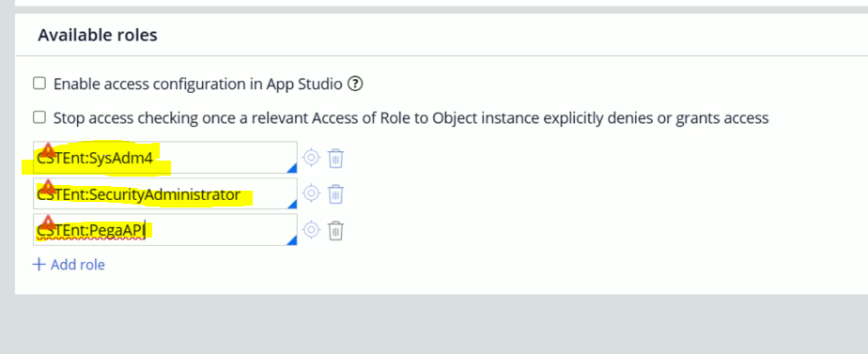Viewport: 868px width, 354px height.
Task: Tick the Stop access checking checkbox
Action: pos(39,117)
